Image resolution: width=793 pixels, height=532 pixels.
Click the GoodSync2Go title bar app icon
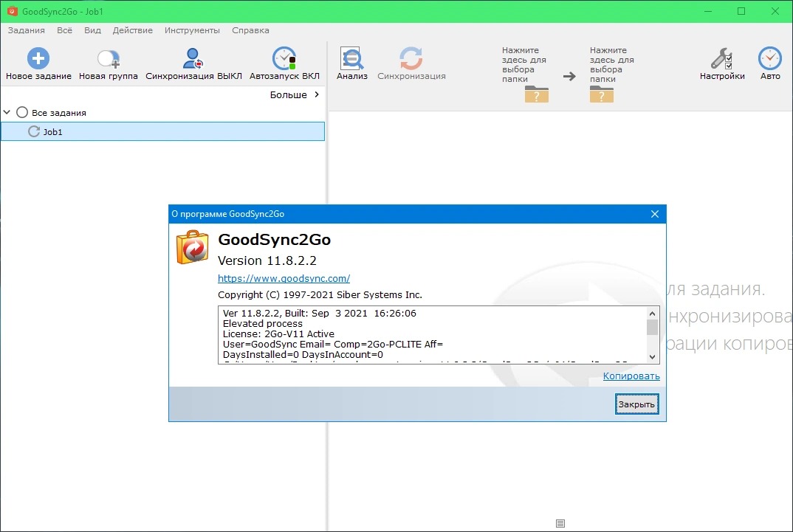pos(12,11)
